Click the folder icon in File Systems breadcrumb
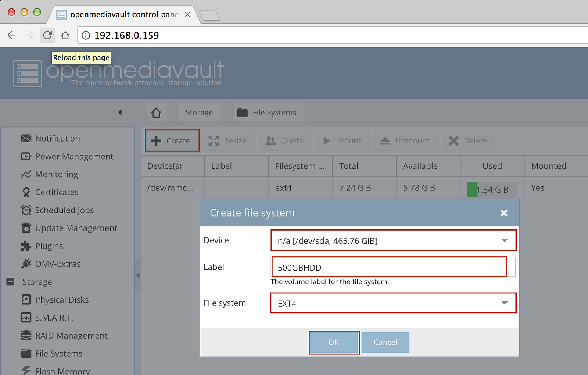The image size is (588, 375). coord(243,113)
